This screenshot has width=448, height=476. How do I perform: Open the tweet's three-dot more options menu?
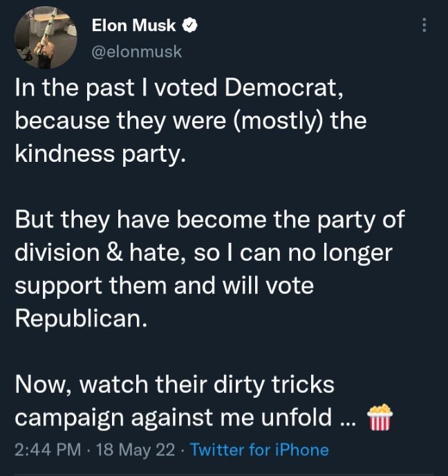point(424,26)
